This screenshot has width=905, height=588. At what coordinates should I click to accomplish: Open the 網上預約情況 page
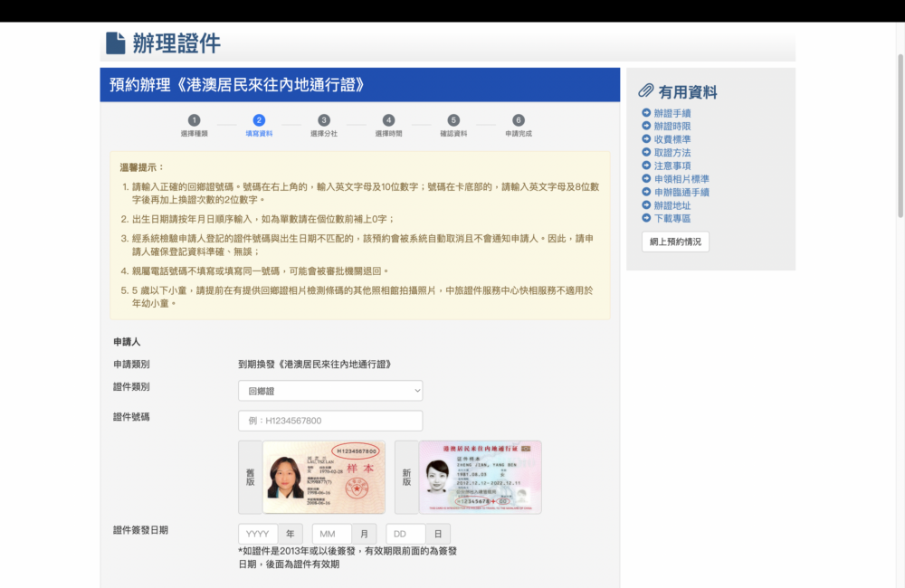(675, 242)
